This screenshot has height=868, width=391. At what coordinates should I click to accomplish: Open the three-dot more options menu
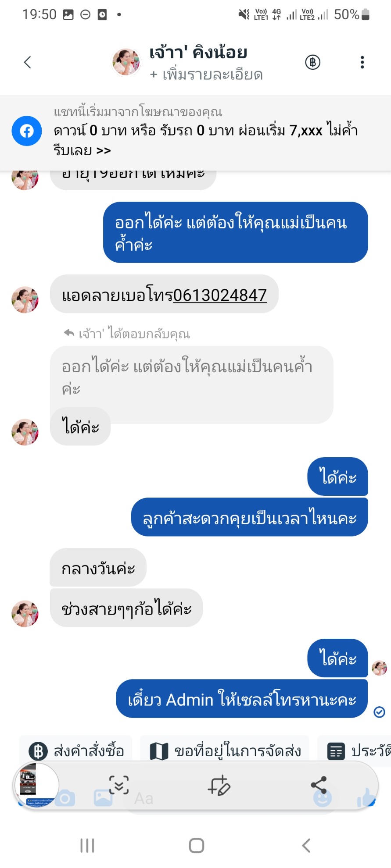[362, 62]
